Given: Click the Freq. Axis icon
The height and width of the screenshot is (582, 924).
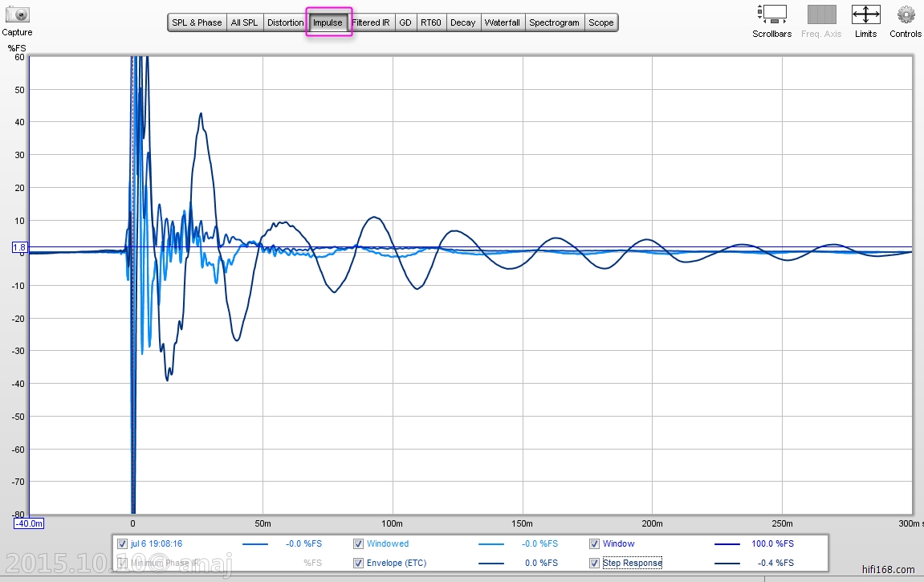Looking at the screenshot, I should tap(821, 14).
